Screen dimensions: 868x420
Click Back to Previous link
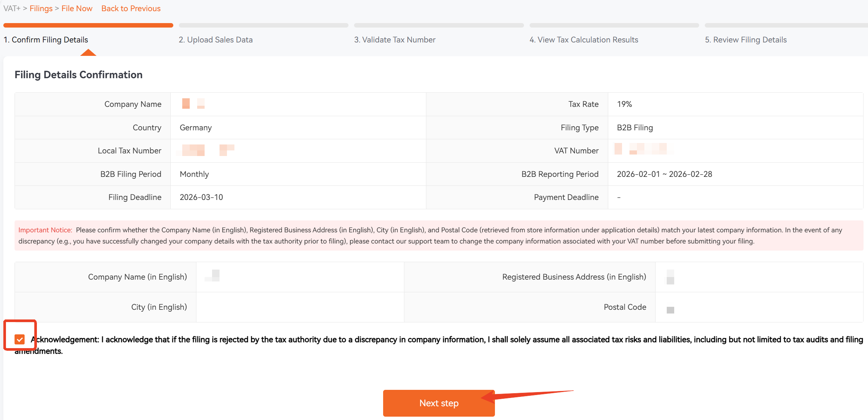131,8
